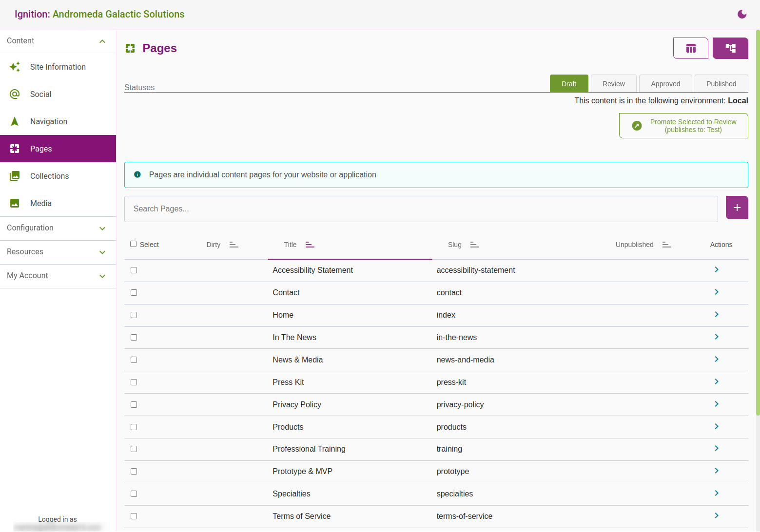760x532 pixels.
Task: Sort by Title column icon
Action: coord(310,245)
